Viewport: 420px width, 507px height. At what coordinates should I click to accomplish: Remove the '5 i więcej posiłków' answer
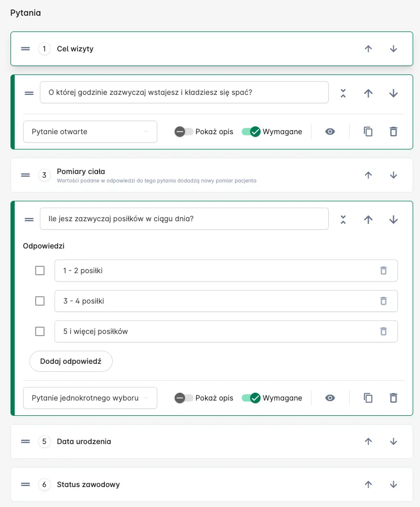point(383,331)
